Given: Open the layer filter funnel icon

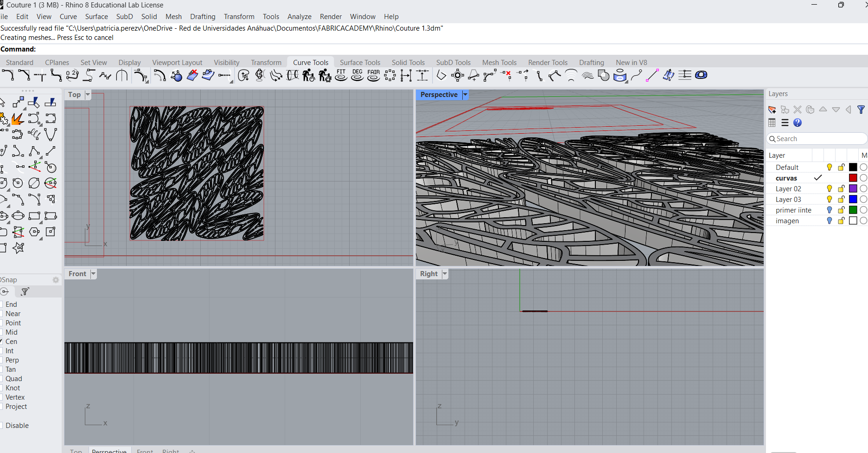Looking at the screenshot, I should 861,110.
